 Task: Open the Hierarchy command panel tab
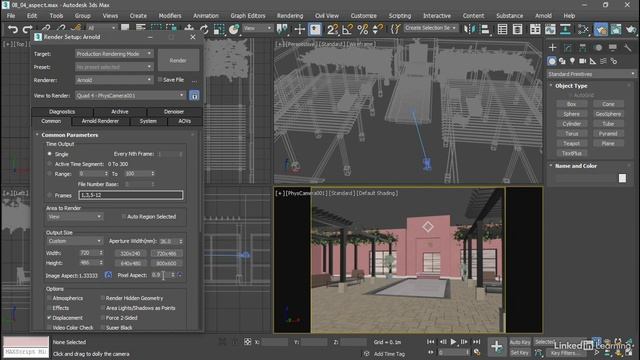tap(583, 48)
